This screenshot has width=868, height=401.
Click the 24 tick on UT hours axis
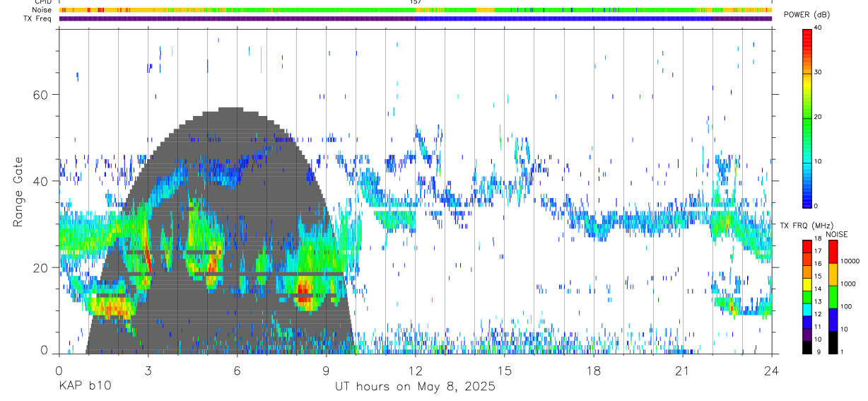point(771,370)
